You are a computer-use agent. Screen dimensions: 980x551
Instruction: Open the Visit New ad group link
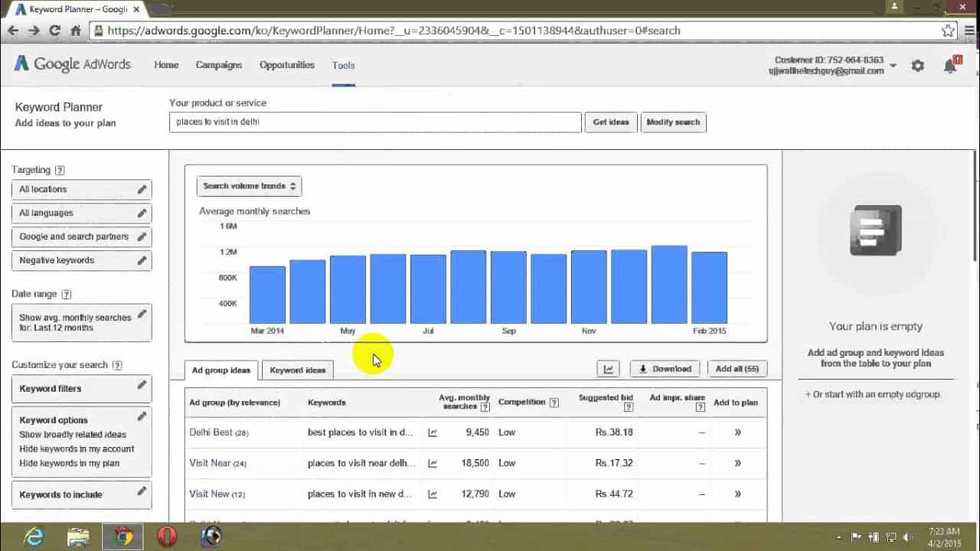pos(209,494)
